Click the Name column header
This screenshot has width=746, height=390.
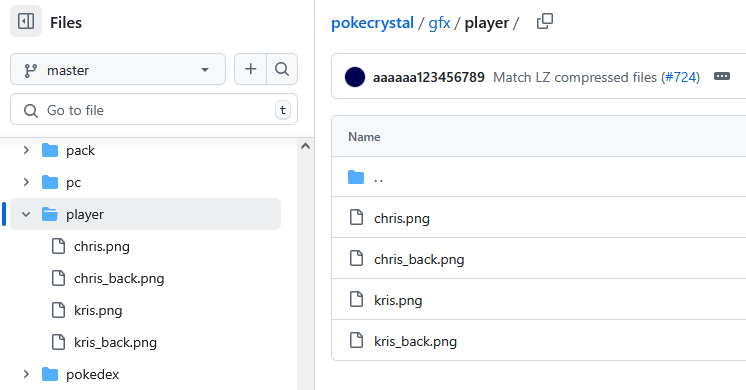click(364, 136)
